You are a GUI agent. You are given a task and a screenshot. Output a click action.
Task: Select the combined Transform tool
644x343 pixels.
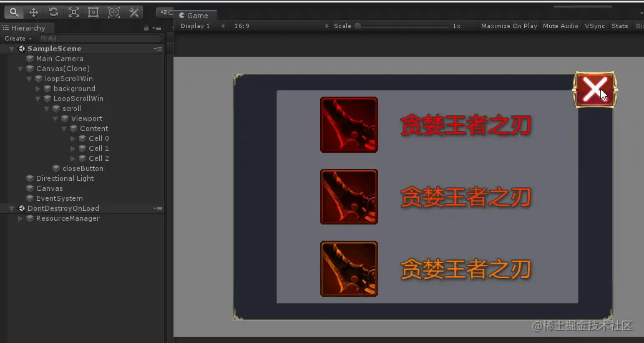coord(114,12)
